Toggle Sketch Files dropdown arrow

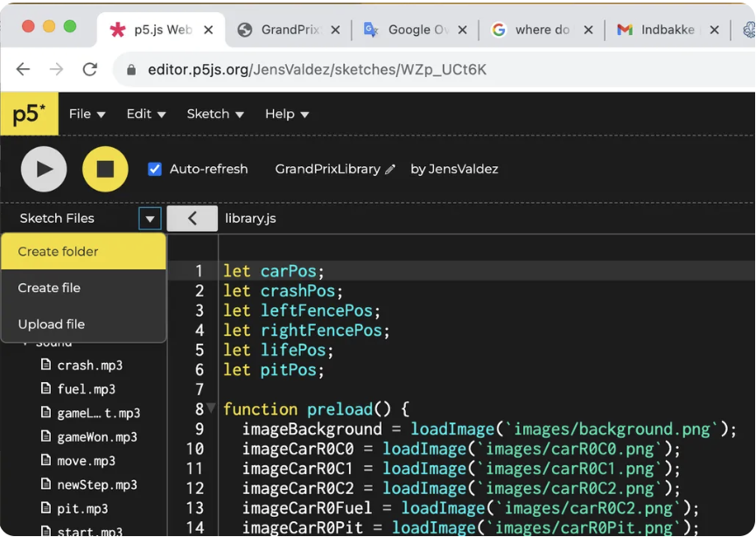[x=150, y=219]
